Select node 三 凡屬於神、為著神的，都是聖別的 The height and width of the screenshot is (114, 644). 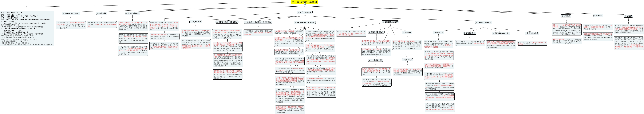pos(258,22)
